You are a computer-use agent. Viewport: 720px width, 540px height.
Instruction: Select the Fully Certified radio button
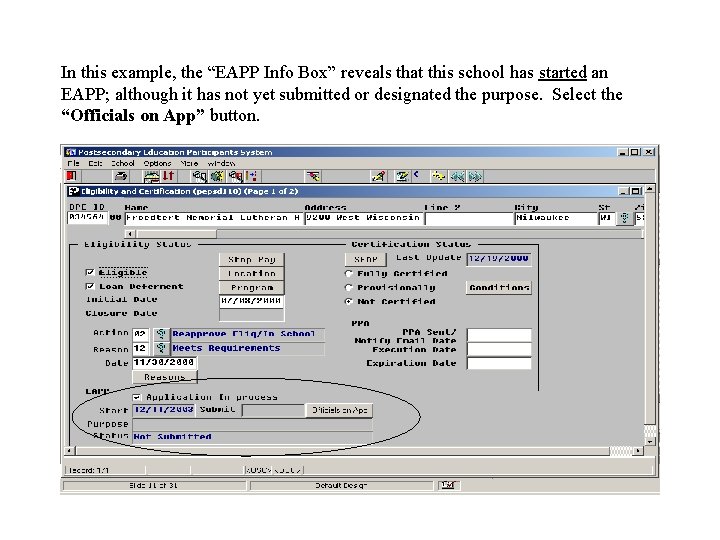pos(349,274)
